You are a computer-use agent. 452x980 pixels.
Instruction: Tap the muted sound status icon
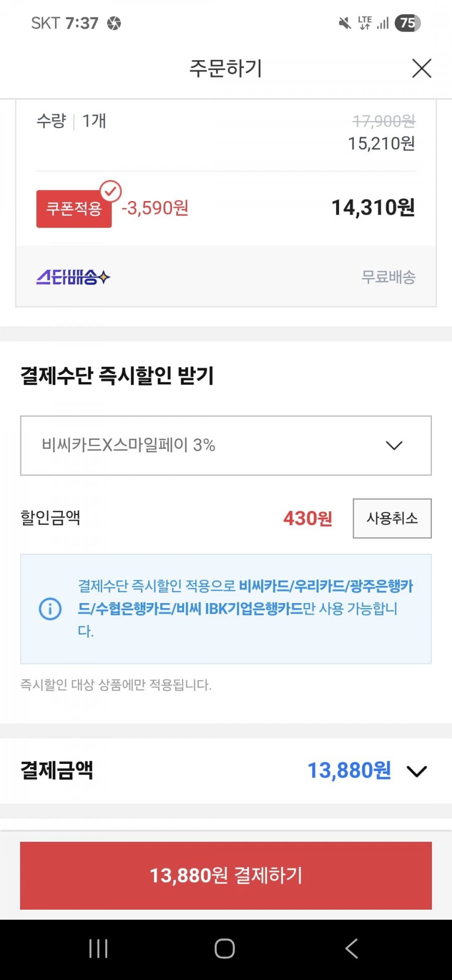tap(345, 23)
